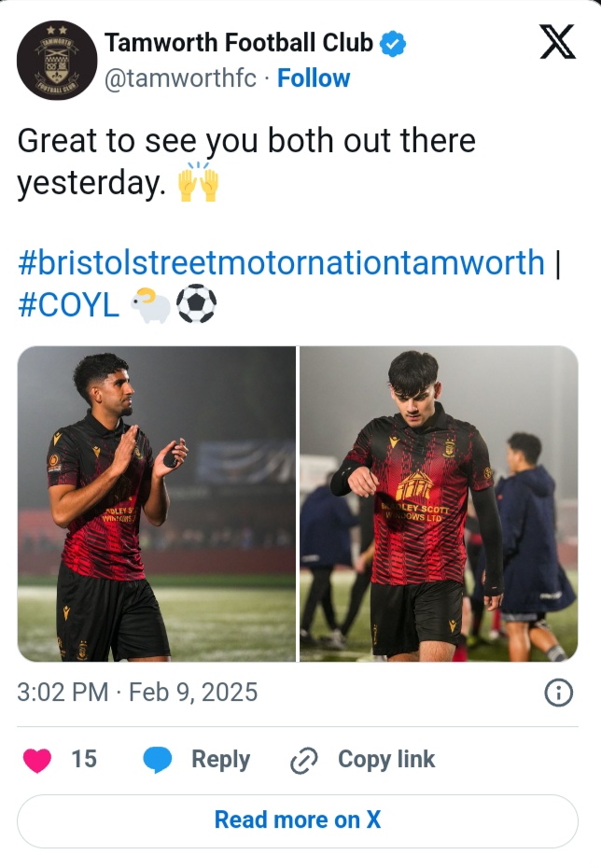Open the #bristolstreetmotornationtamworth hashtag

[281, 262]
